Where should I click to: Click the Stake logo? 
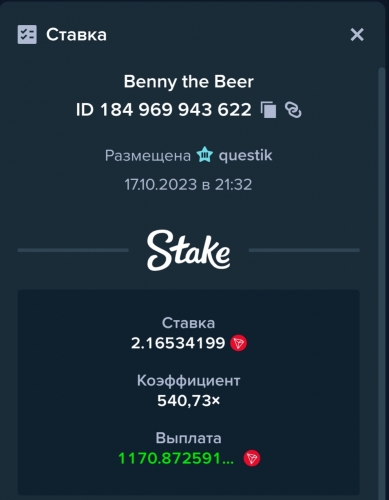click(189, 250)
